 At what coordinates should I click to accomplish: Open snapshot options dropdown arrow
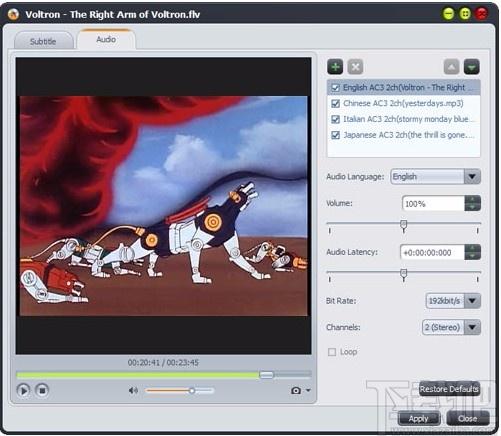308,390
